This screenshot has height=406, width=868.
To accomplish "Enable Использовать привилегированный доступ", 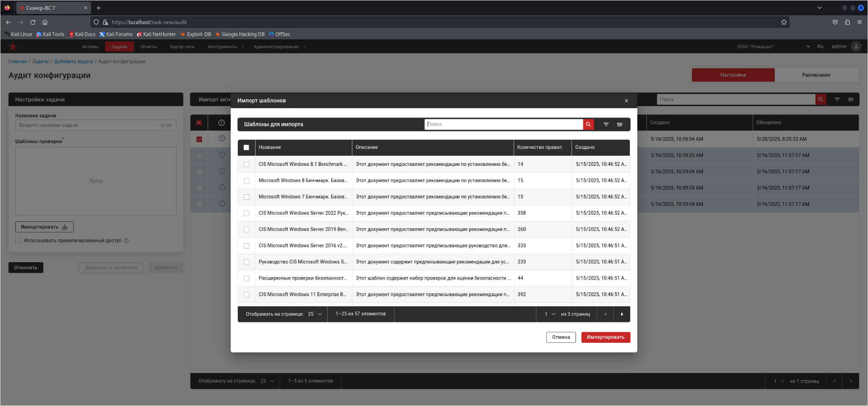I will click(x=18, y=241).
